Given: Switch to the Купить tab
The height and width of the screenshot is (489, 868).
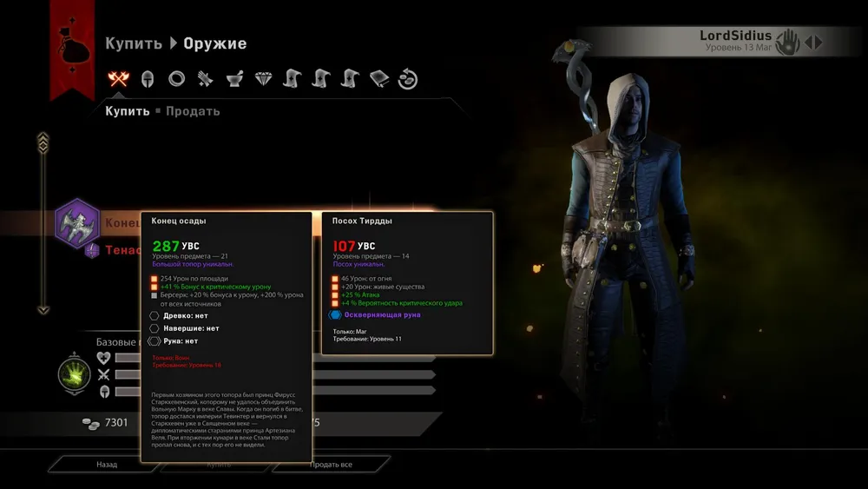Looking at the screenshot, I should tap(128, 111).
